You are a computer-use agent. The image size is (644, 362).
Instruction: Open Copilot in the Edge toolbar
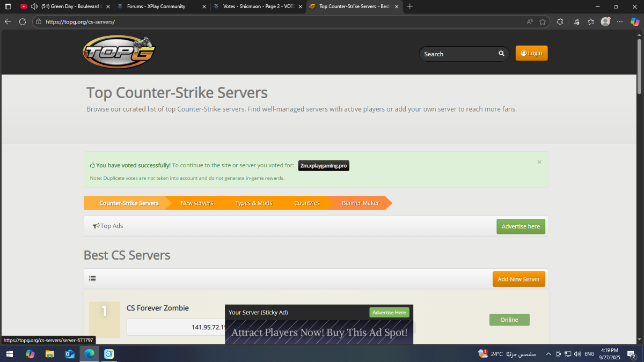(x=634, y=22)
